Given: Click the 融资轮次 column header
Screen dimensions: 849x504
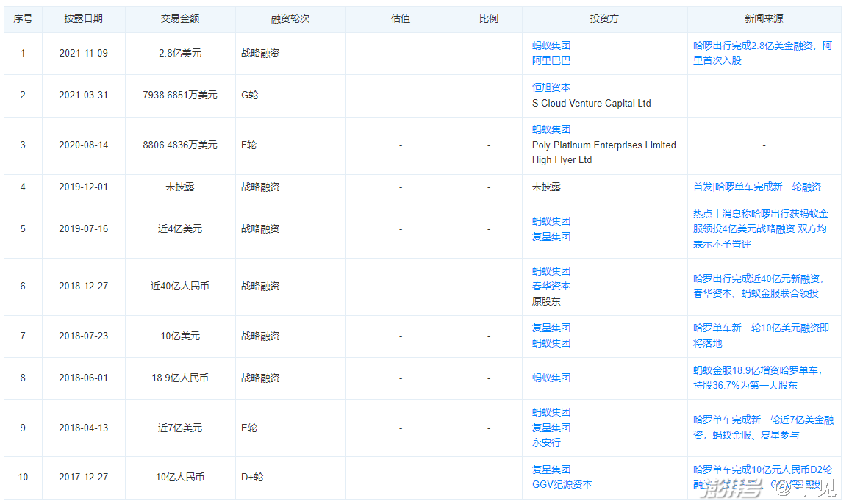Looking at the screenshot, I should (x=290, y=19).
